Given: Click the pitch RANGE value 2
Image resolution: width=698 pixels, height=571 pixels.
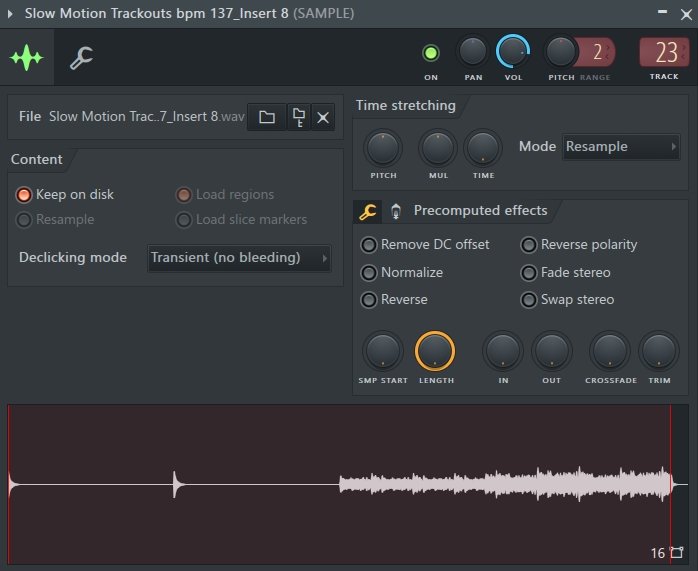Looking at the screenshot, I should click(597, 52).
